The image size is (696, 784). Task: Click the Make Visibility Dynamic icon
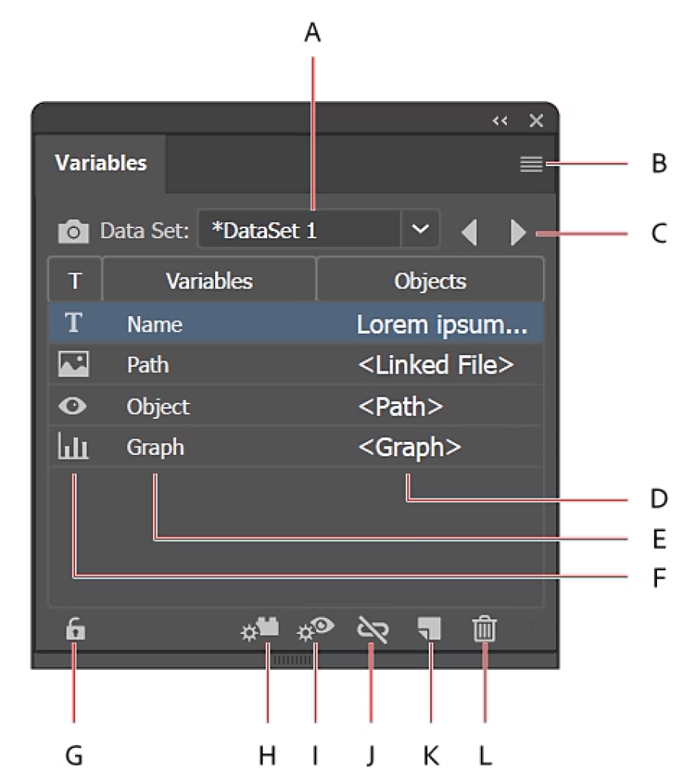(x=316, y=629)
